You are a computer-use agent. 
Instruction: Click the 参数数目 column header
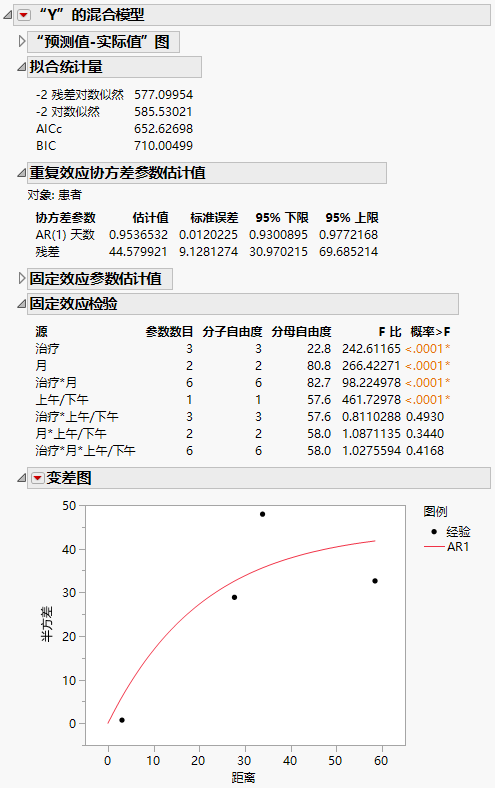coord(169,332)
